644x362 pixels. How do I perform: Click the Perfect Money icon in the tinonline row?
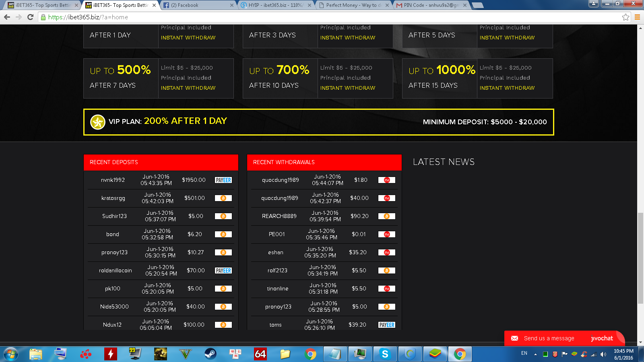coord(387,289)
